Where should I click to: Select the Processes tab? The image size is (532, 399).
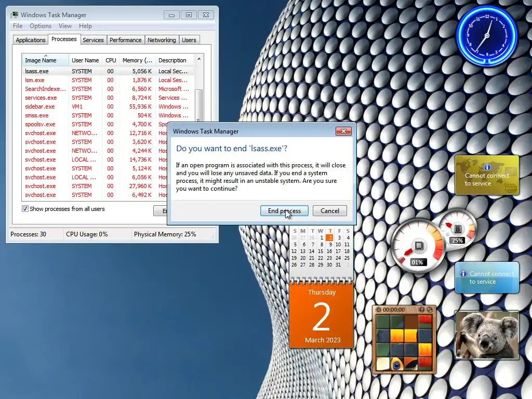point(64,39)
